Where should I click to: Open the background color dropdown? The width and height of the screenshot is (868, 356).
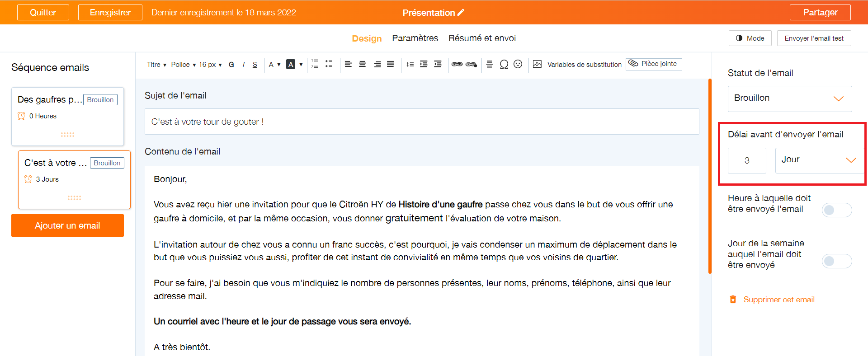(294, 65)
